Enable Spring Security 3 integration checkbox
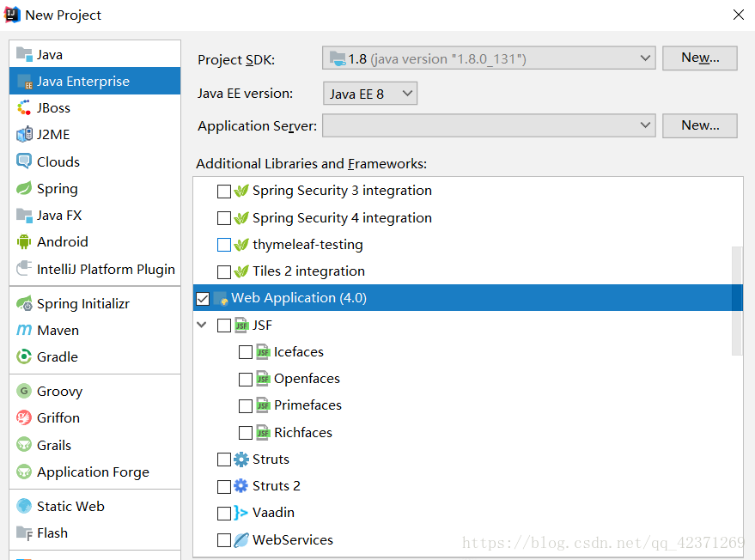The height and width of the screenshot is (560, 755). [224, 192]
